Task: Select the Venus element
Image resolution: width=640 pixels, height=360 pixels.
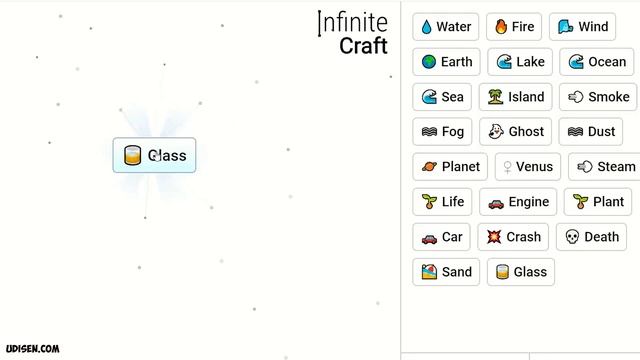Action: [528, 167]
